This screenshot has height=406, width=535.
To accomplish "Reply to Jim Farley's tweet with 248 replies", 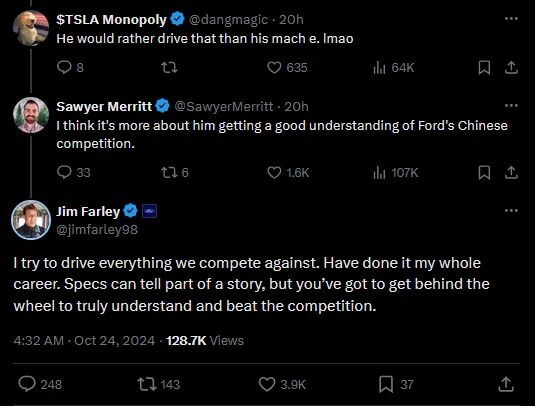I will point(40,384).
